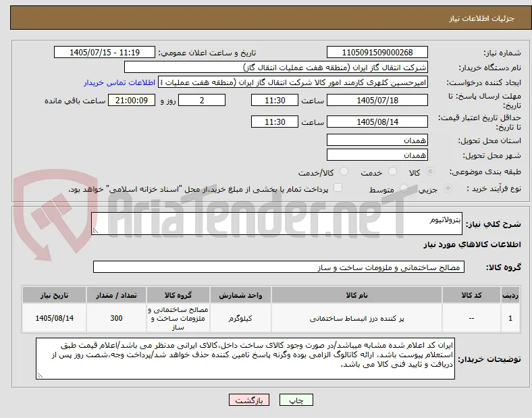Click the price validity date 1405/08/14 field
Image resolution: width=532 pixels, height=418 pixels.
(377, 122)
